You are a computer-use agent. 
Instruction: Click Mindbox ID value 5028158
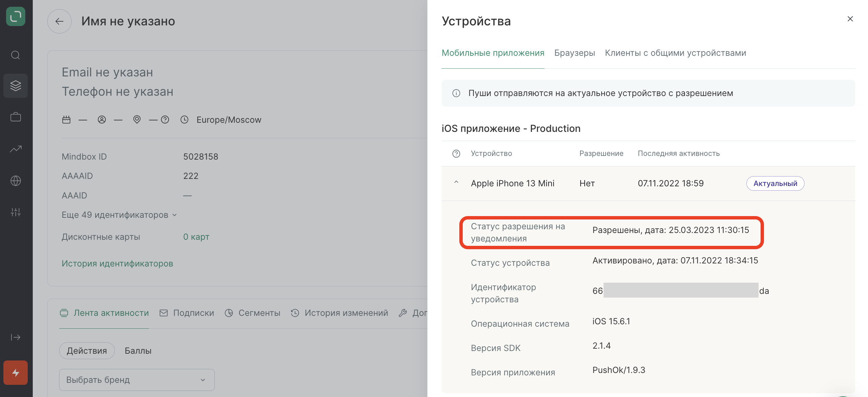pos(201,157)
